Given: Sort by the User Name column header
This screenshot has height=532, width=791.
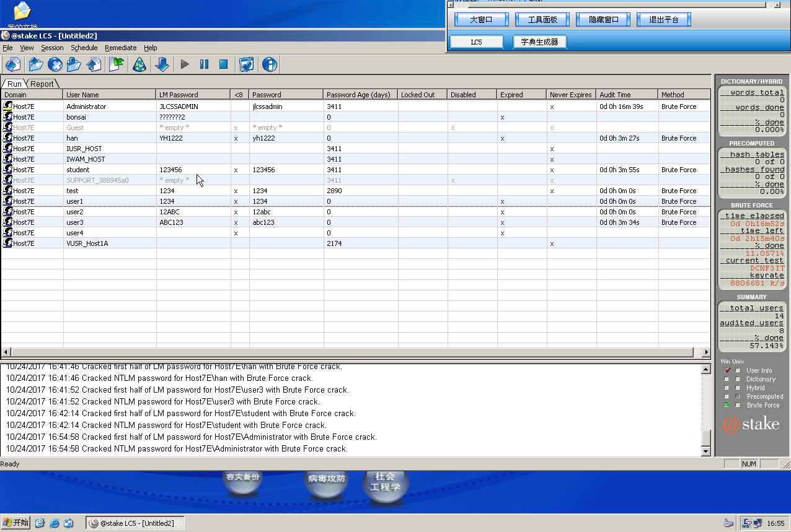Looking at the screenshot, I should point(109,95).
